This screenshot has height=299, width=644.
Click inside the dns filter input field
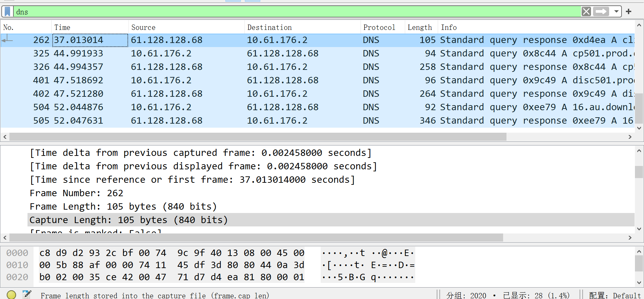[x=297, y=12]
